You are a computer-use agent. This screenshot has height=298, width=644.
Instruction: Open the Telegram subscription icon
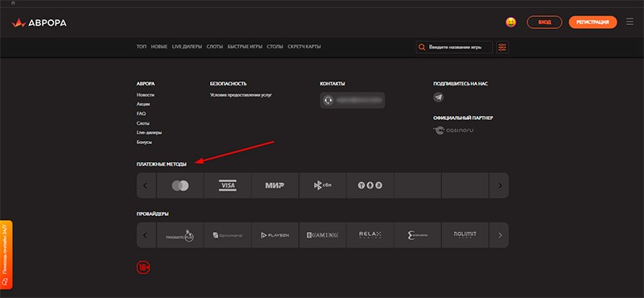pos(438,97)
